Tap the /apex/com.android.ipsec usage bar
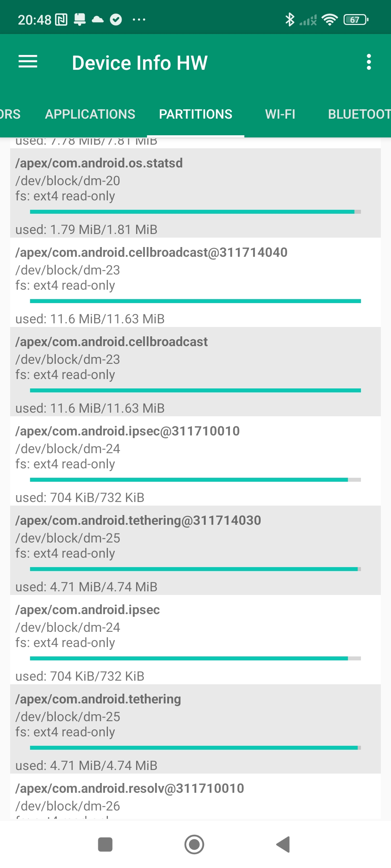The image size is (391, 868). (195, 659)
